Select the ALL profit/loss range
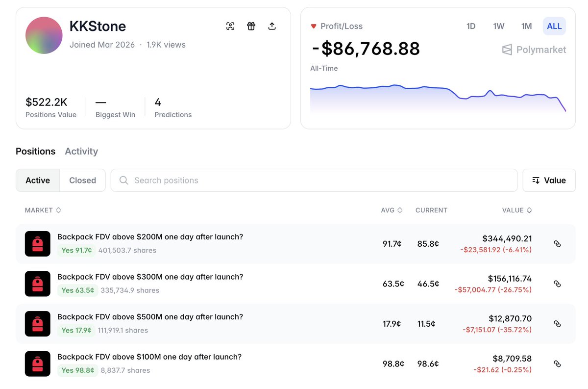588x389 pixels. [x=554, y=26]
